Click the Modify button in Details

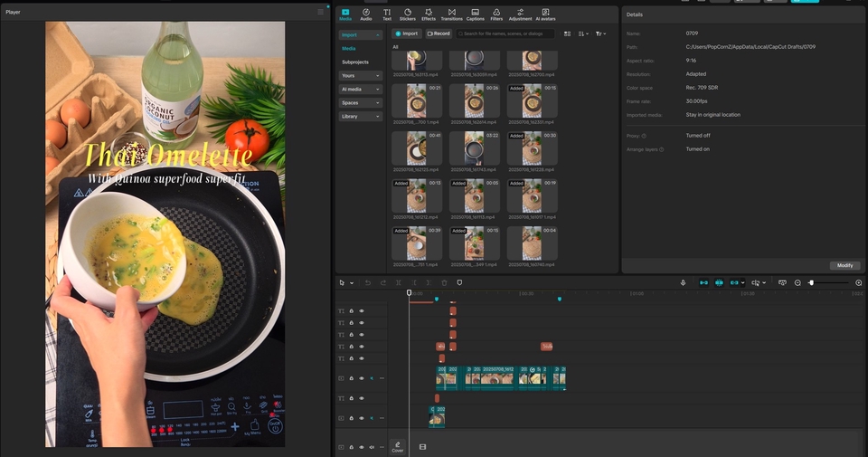coord(844,265)
